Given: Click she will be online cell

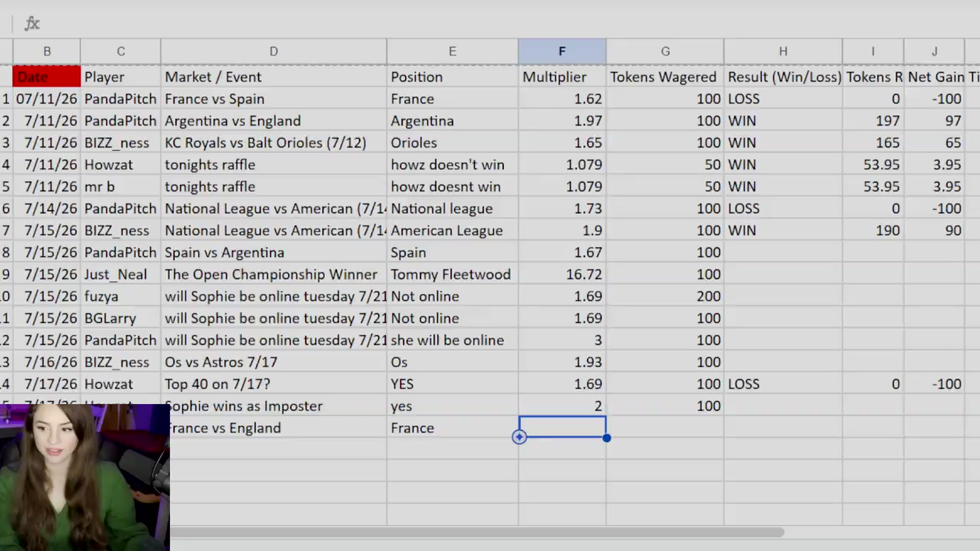Looking at the screenshot, I should point(452,340).
